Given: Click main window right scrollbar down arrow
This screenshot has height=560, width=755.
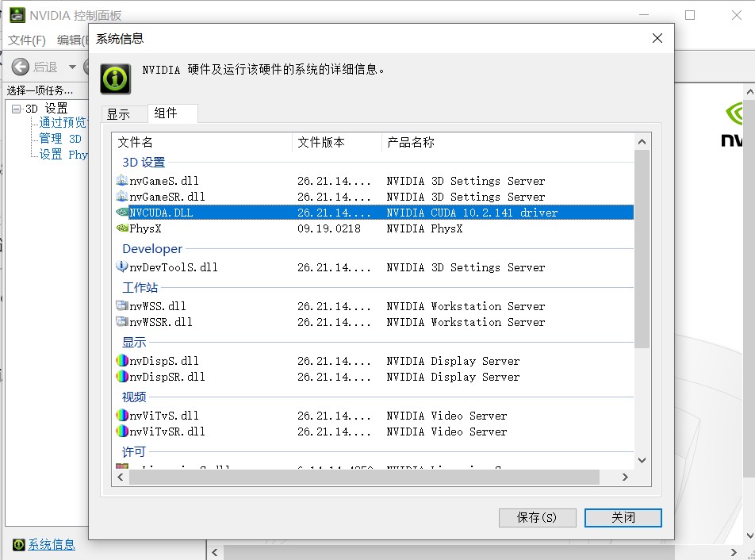Looking at the screenshot, I should tap(749, 535).
